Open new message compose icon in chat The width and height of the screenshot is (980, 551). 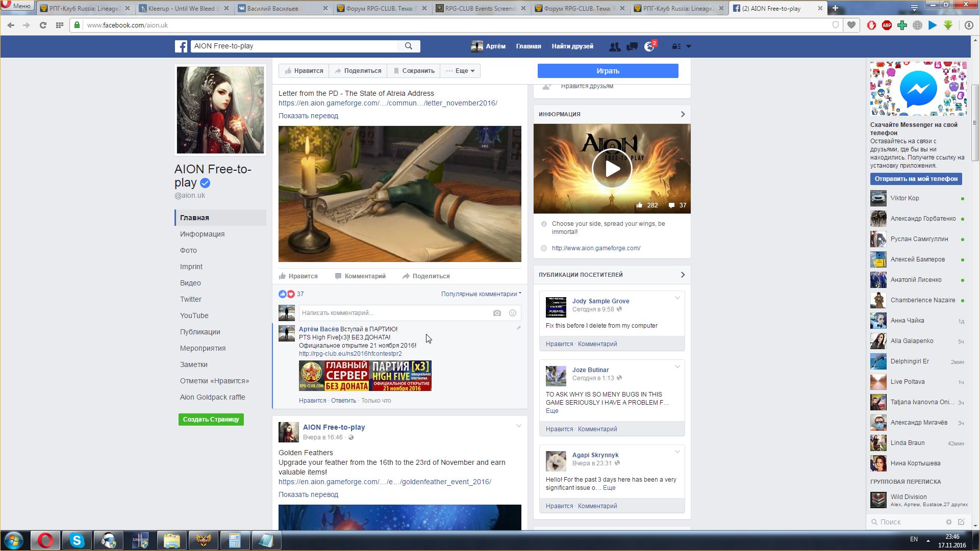pos(961,522)
